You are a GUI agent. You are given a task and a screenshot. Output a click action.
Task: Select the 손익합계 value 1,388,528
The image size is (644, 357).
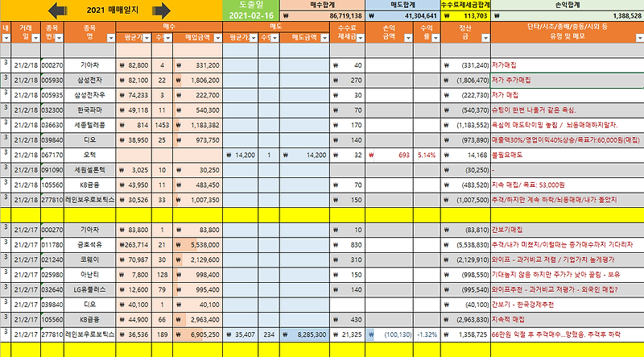(x=568, y=16)
